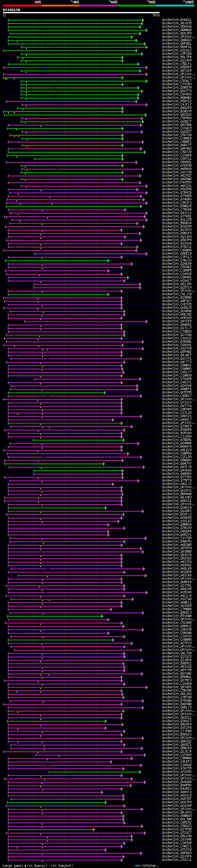Select hit name UniRef100_Q4P4W2

click(177, 149)
